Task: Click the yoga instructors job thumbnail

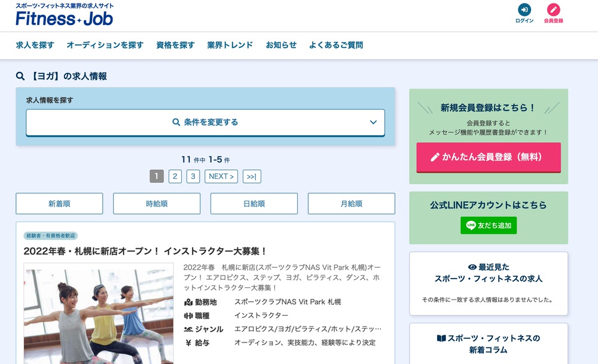Action: pyautogui.click(x=99, y=314)
